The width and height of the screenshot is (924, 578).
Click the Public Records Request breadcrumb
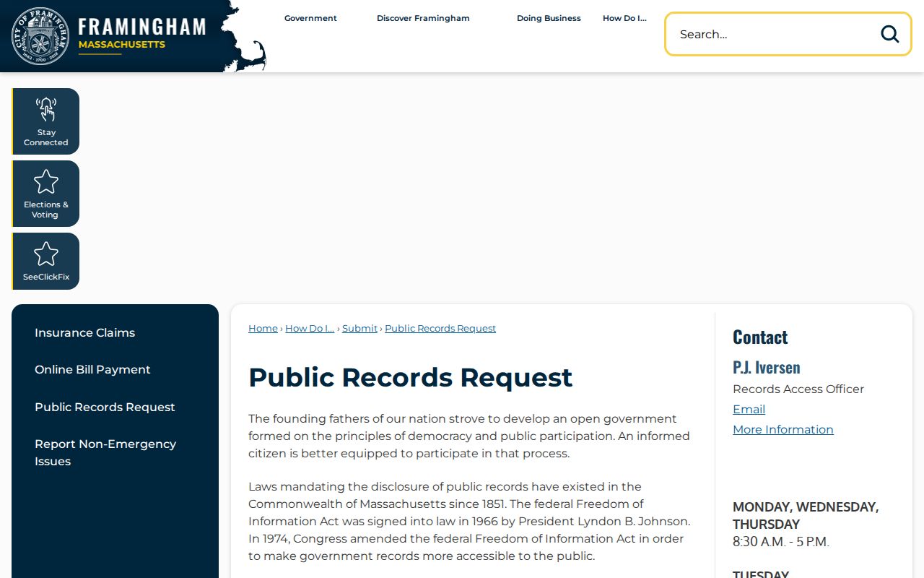click(x=440, y=328)
